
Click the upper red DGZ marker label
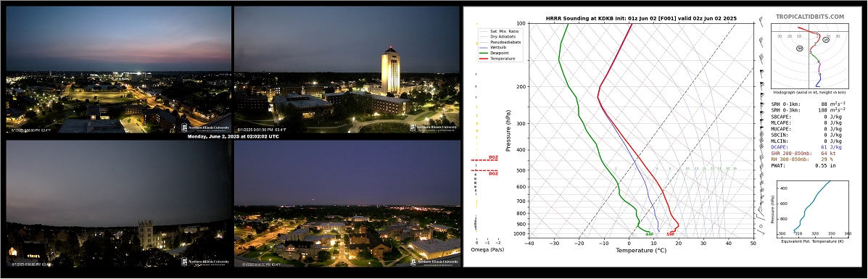[493, 157]
